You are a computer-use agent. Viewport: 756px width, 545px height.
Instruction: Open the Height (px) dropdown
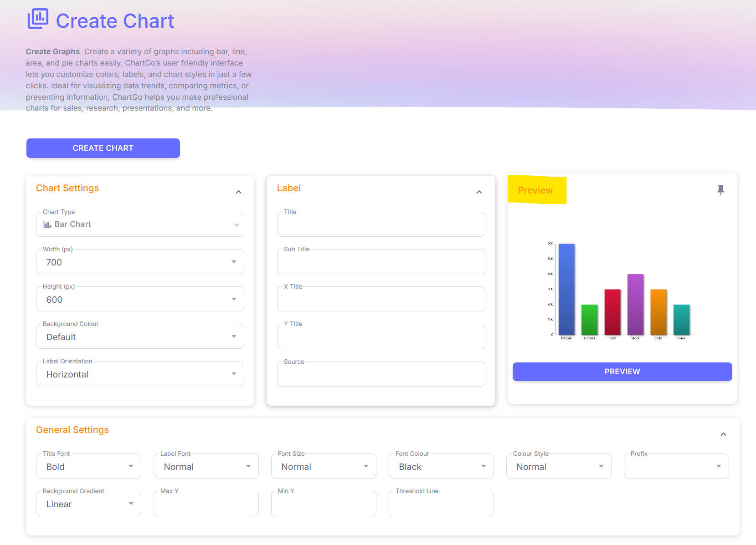pyautogui.click(x=140, y=299)
